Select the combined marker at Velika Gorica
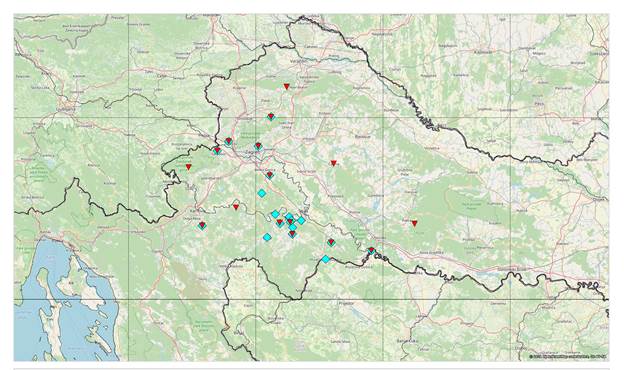This screenshot has height=370, width=624. pos(269,175)
